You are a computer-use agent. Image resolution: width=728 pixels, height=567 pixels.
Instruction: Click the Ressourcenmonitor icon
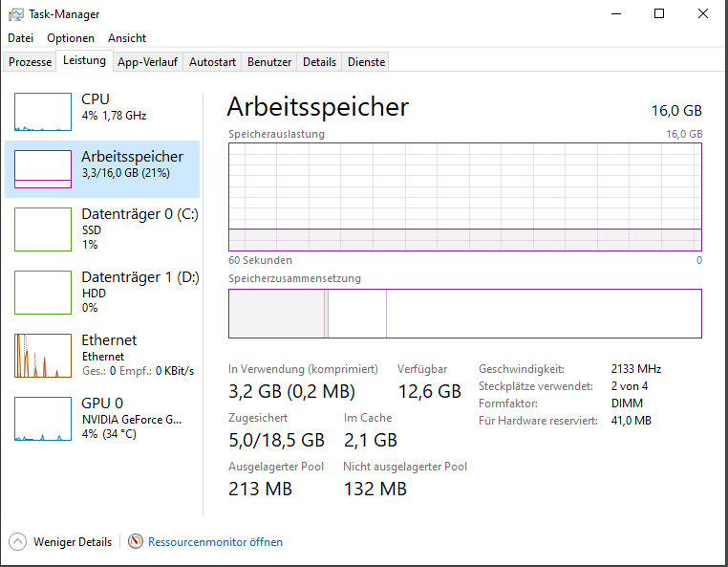136,541
